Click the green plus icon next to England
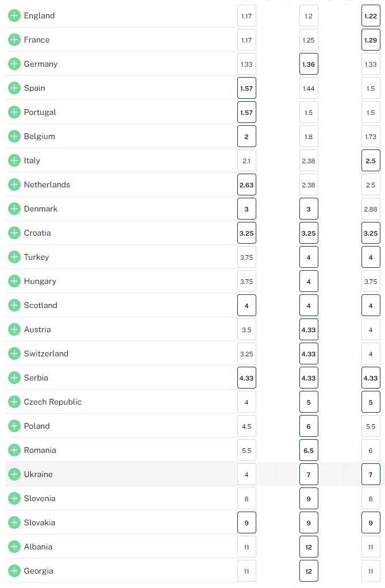This screenshot has width=385, height=588. coord(14,16)
